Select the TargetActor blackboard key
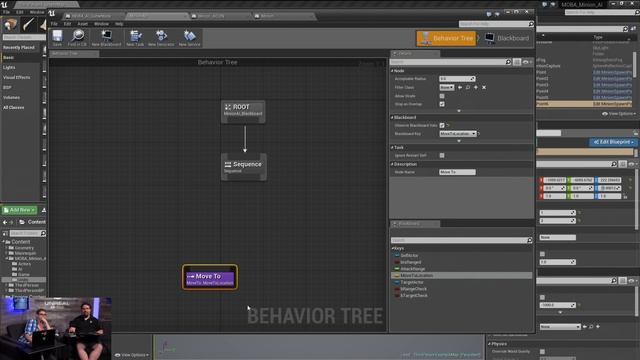This screenshot has height=360, width=640. point(412,282)
